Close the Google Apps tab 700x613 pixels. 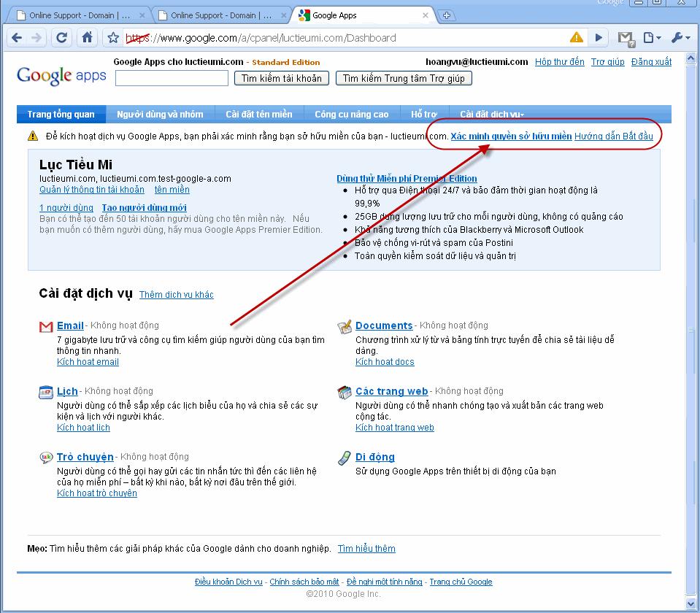point(426,15)
